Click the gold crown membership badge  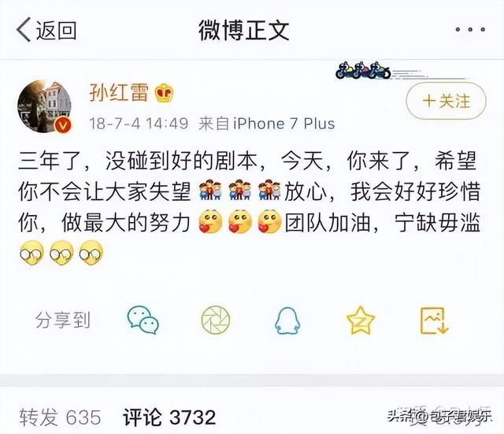(x=164, y=93)
